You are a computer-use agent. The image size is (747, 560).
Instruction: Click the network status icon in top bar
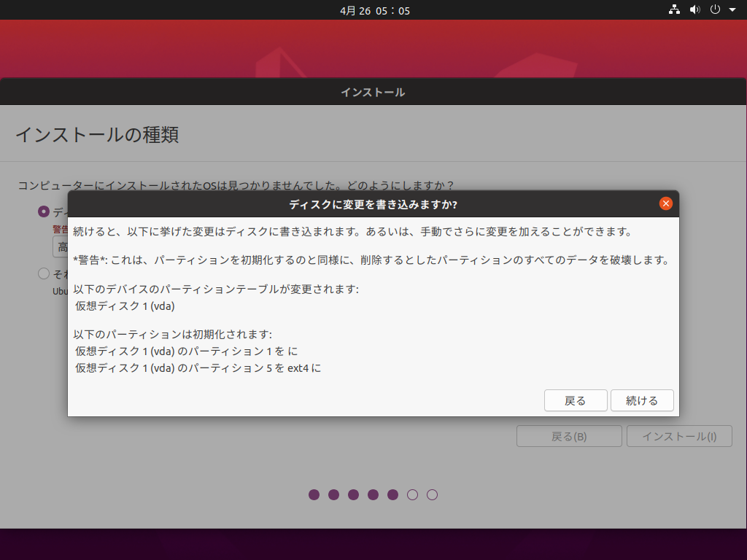coord(674,9)
